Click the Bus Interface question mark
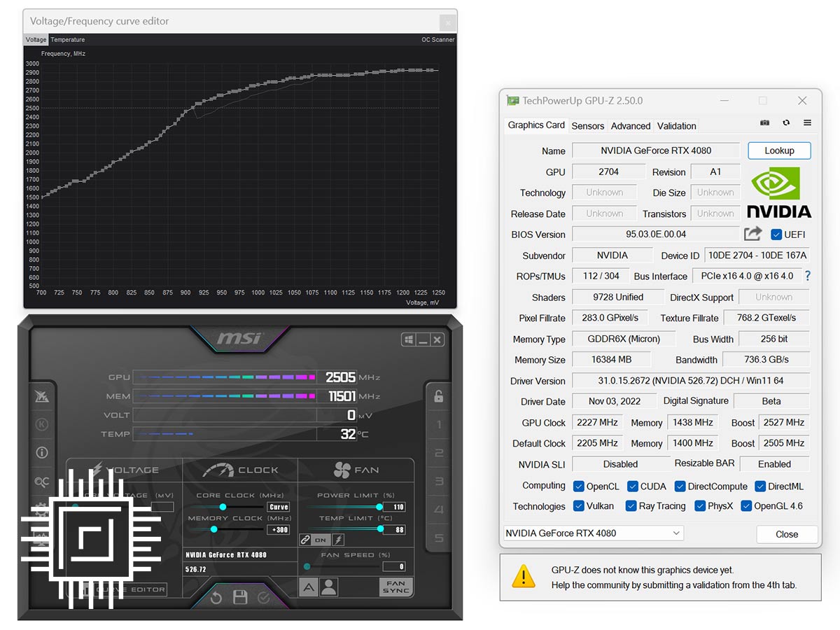This screenshot has width=840, height=630. [808, 276]
